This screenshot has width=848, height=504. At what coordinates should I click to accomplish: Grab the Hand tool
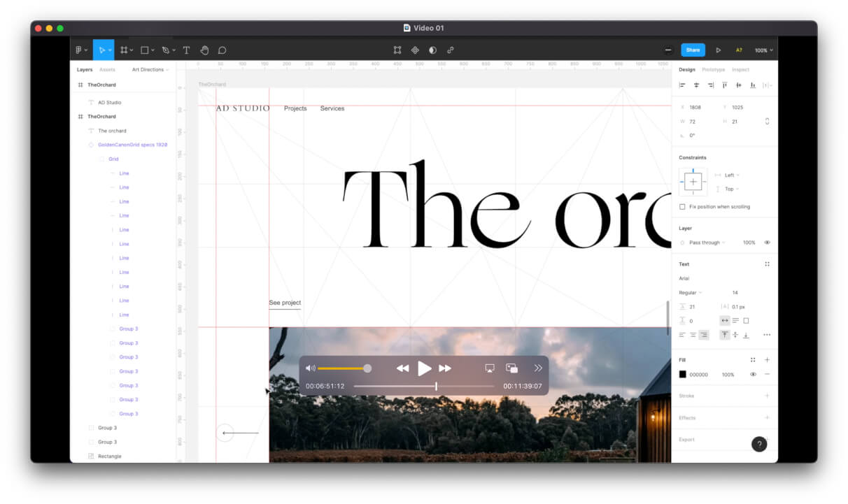204,50
